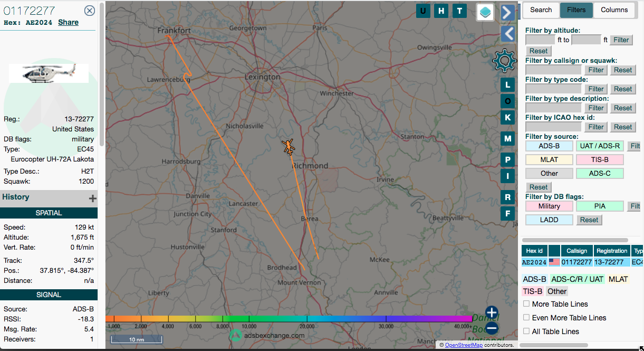Reset the source filter

click(539, 187)
